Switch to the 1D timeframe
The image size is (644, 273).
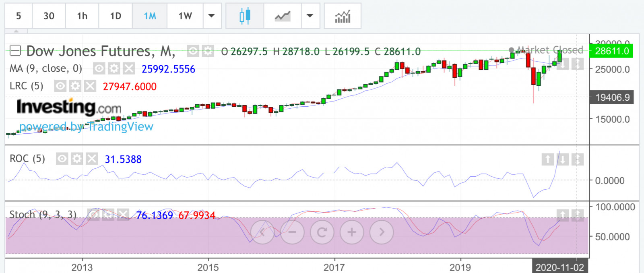[x=116, y=16]
